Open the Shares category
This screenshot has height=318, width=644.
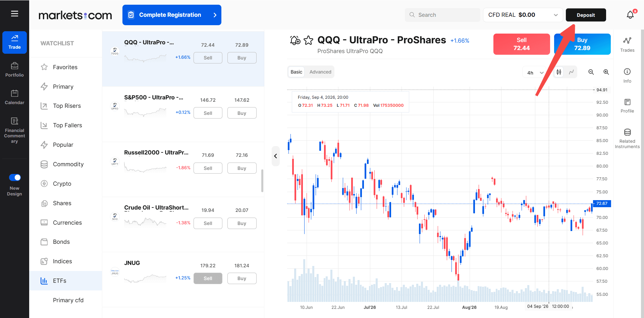(x=66, y=203)
